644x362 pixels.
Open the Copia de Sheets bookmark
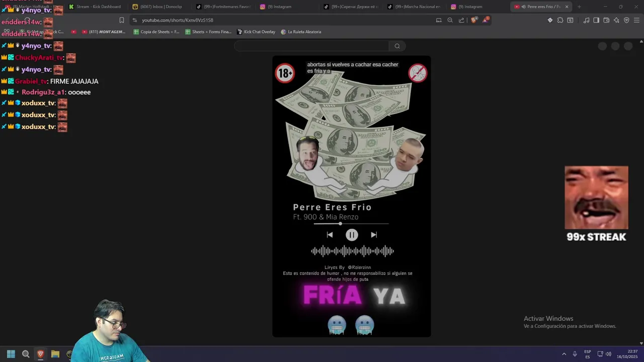156,32
